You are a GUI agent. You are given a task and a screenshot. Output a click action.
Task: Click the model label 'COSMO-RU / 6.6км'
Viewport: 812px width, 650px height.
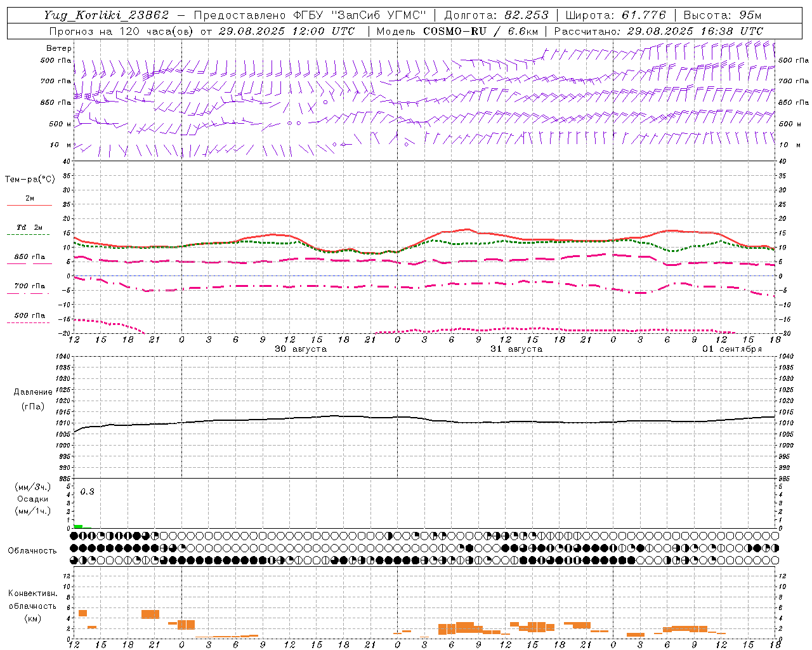480,31
